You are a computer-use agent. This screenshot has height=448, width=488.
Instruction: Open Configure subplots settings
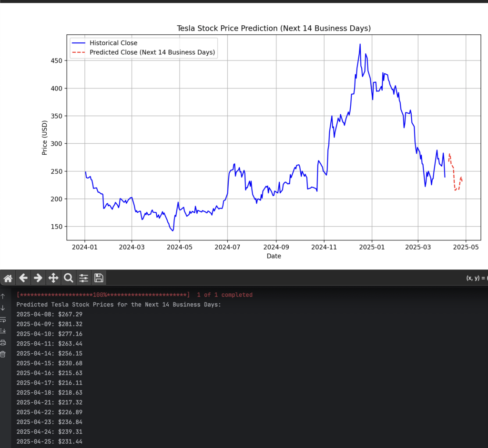click(83, 278)
